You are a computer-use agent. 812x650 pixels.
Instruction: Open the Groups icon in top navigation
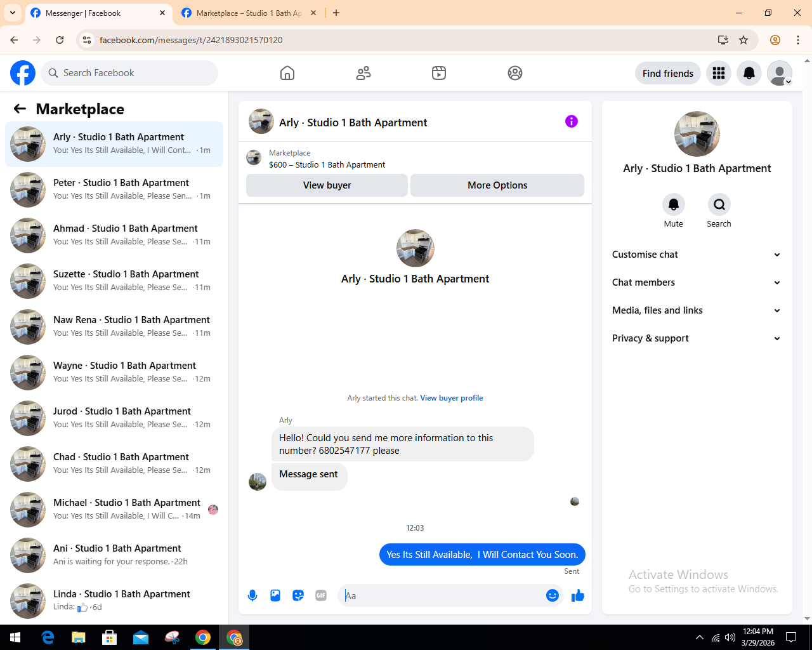[x=515, y=73]
